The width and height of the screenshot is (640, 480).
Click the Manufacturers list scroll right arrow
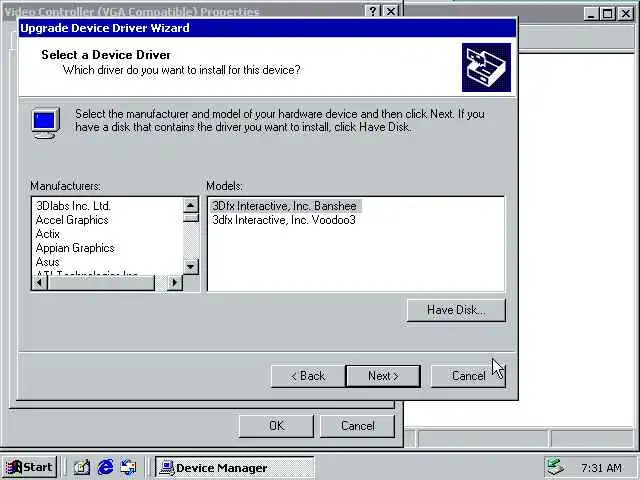tap(175, 282)
